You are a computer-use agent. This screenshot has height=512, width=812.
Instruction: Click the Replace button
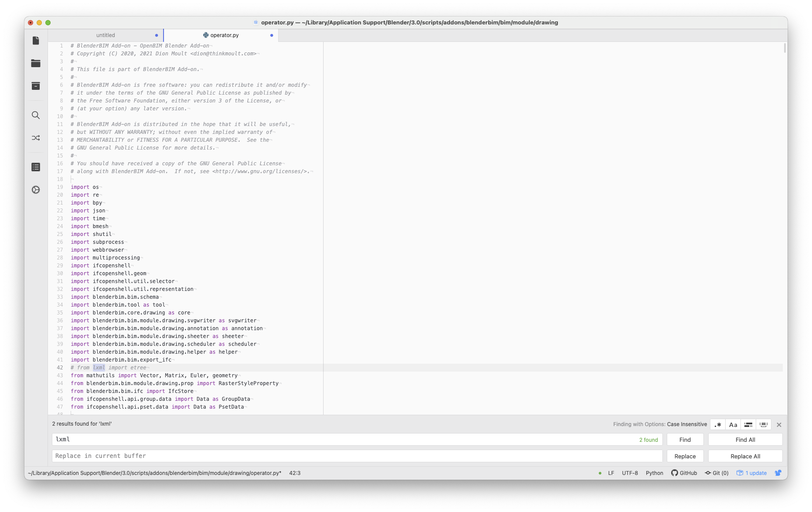[x=685, y=456]
